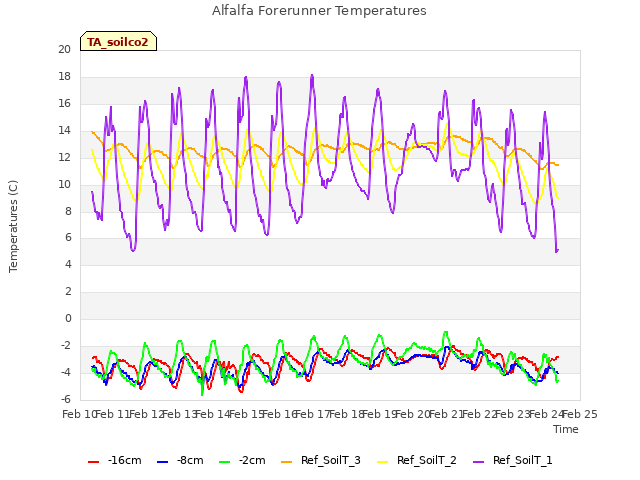
Task: Click the Feb 10 x-axis tick label
Action: (x=79, y=414)
